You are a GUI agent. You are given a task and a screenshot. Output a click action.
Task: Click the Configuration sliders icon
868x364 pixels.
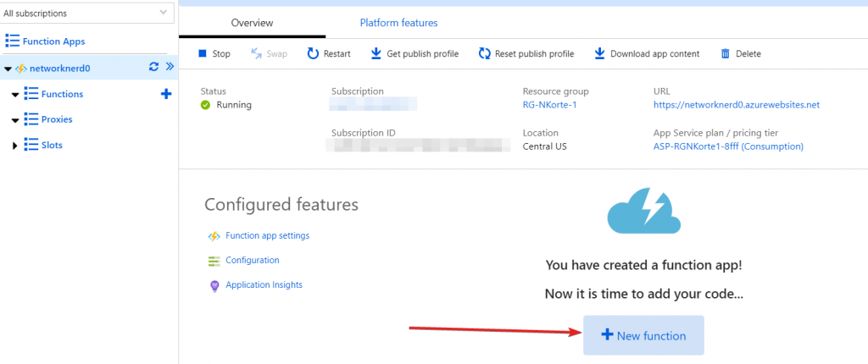click(214, 261)
